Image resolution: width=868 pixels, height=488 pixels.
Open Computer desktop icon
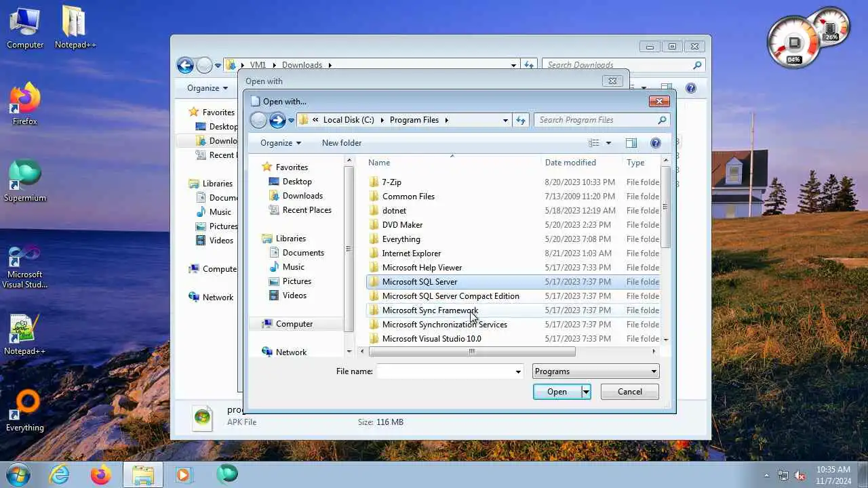[25, 28]
